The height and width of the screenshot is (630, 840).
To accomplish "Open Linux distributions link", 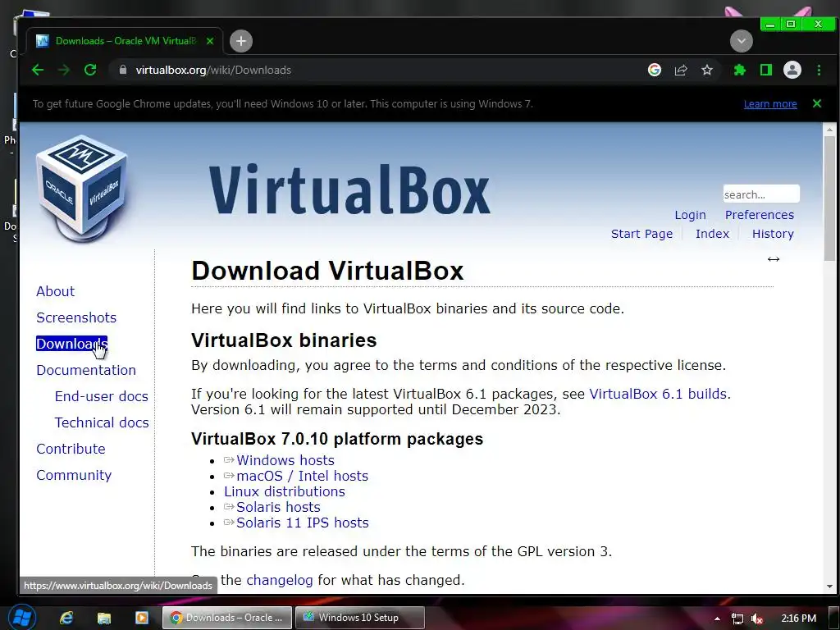I will (x=285, y=491).
